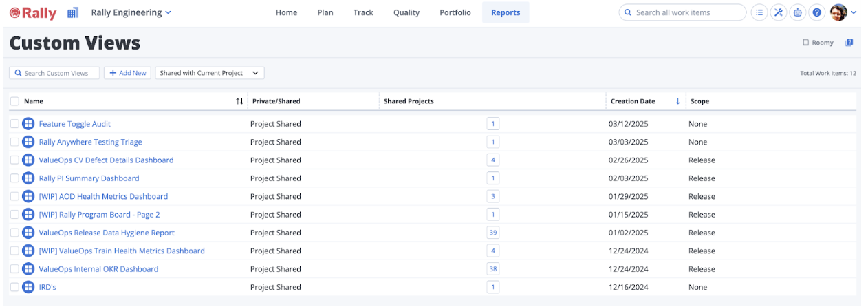Viewport: 868px width, 307px height.
Task: Click the ValueOps Release Data Hygiene Report icon
Action: [x=28, y=233]
